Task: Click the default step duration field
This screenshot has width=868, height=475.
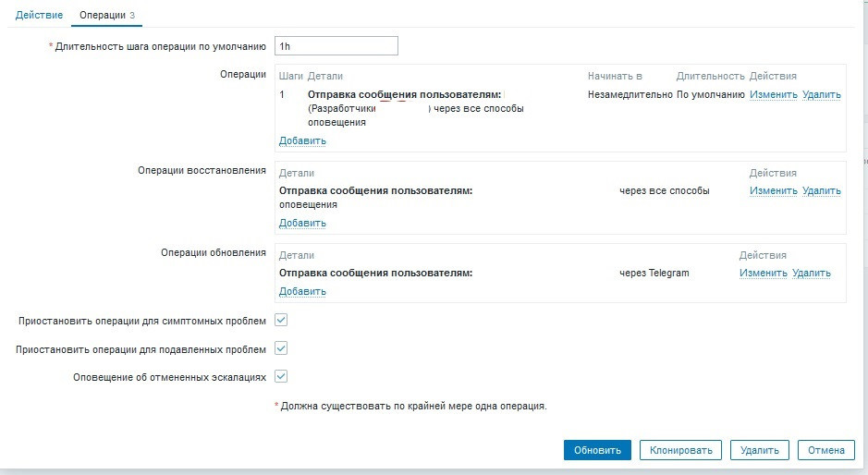Action: pos(336,46)
